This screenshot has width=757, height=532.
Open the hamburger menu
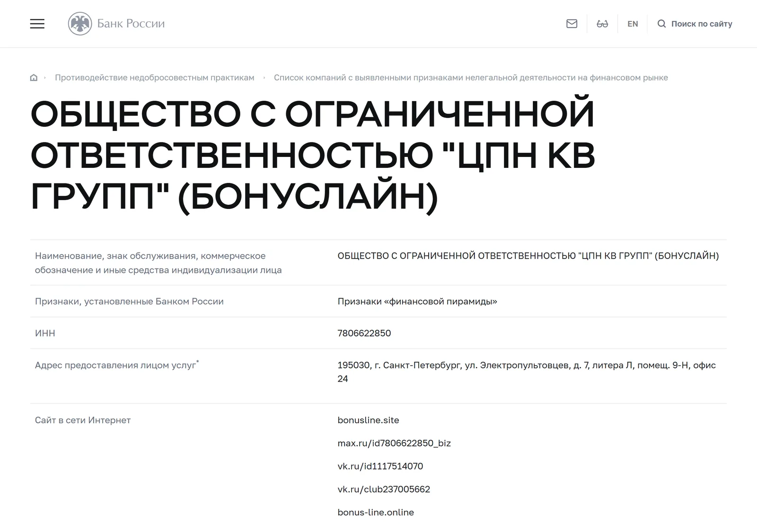pos(37,24)
